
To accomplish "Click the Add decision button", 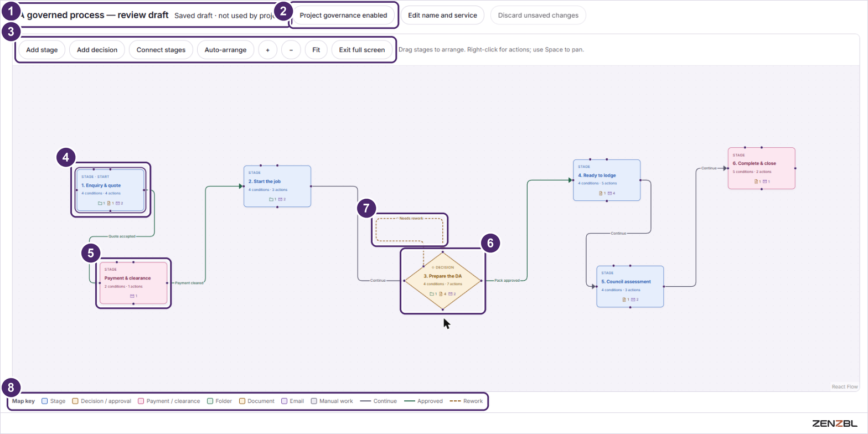I will pos(97,50).
